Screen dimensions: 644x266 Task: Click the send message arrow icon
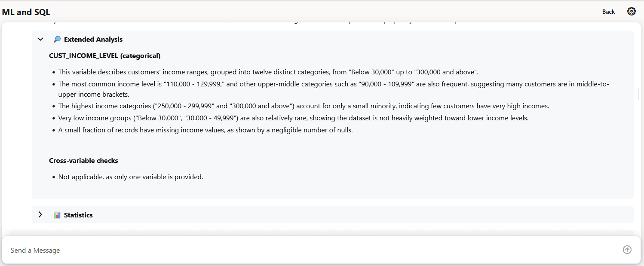627,250
